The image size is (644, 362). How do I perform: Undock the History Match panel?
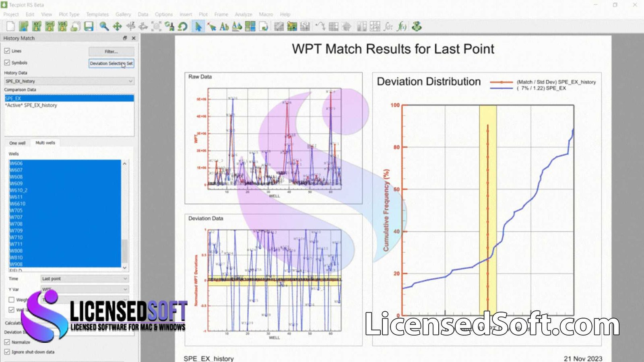pos(125,38)
